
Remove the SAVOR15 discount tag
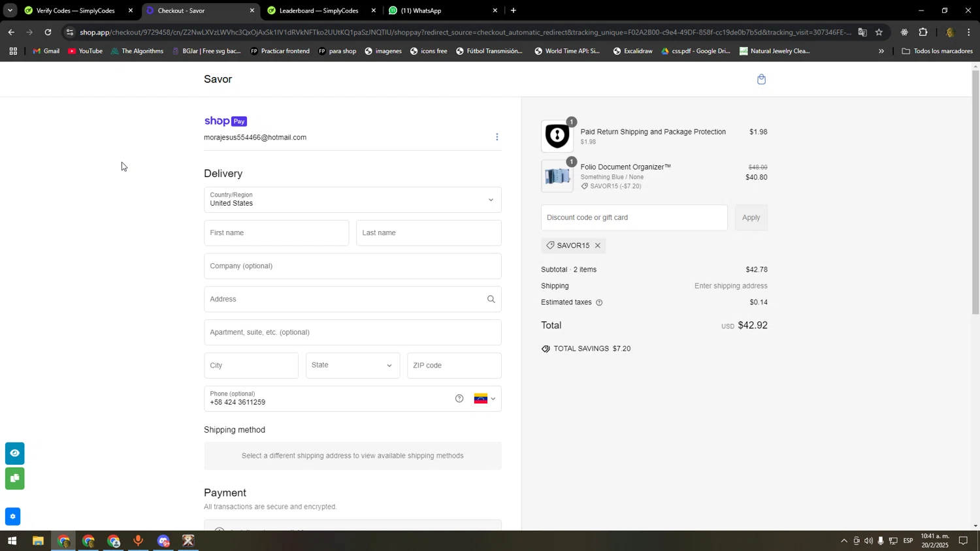tap(598, 245)
